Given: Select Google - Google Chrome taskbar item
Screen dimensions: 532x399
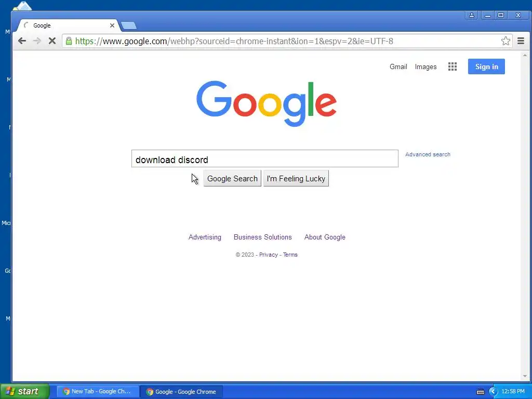Looking at the screenshot, I should tap(181, 392).
